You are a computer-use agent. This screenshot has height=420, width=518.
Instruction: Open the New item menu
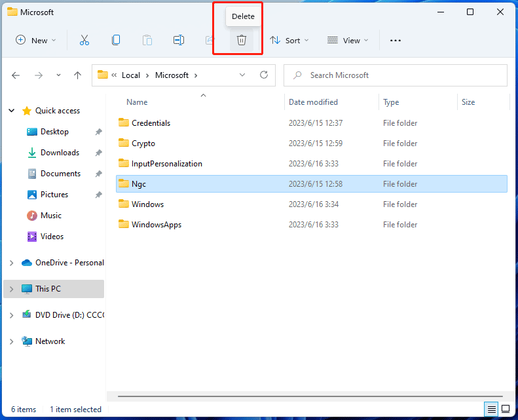(x=35, y=41)
